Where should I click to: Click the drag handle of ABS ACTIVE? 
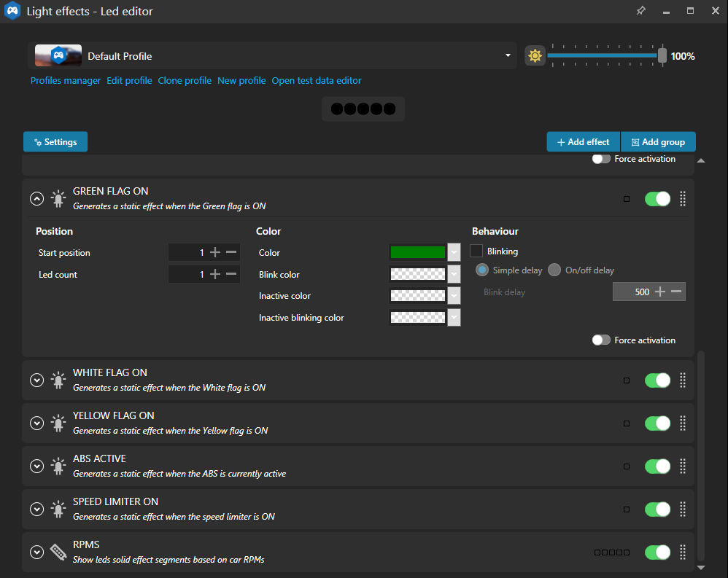pyautogui.click(x=683, y=466)
